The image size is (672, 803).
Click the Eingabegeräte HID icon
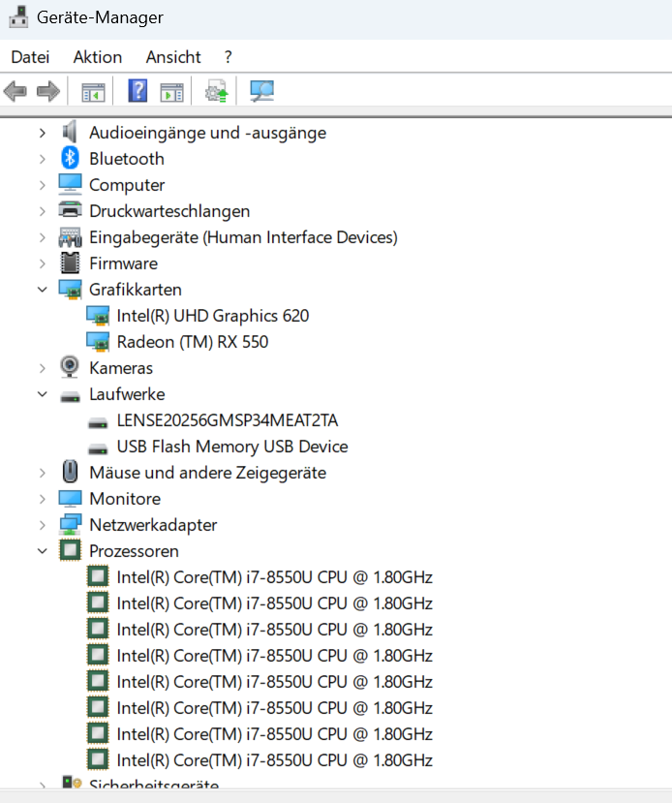pos(70,237)
